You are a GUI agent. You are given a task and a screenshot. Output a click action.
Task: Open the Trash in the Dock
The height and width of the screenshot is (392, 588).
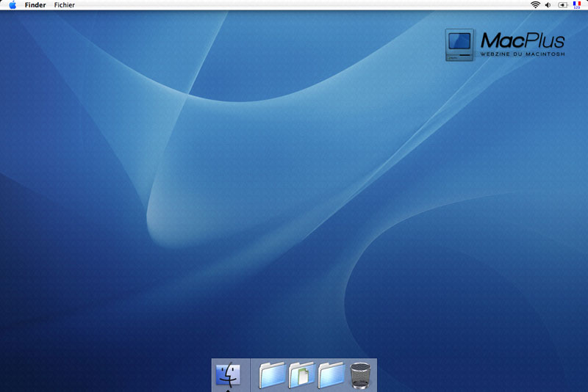(360, 376)
